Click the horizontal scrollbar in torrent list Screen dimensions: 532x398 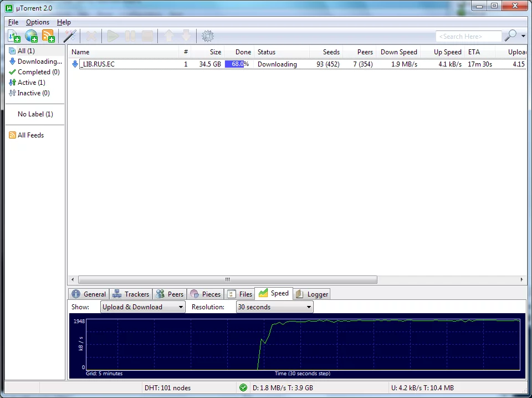pyautogui.click(x=227, y=280)
